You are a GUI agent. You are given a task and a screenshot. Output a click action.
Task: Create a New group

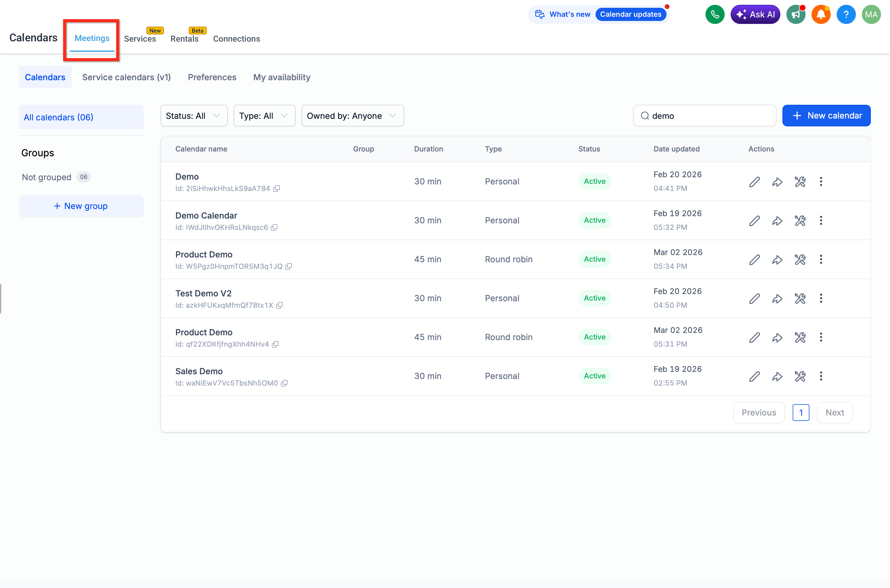click(x=81, y=206)
